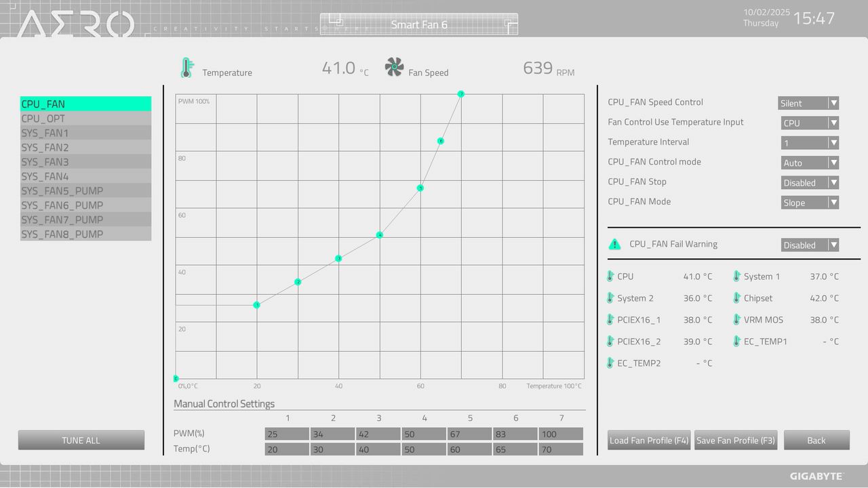Click the thermometer icon beside Temperature
The height and width of the screenshot is (488, 868).
pos(186,68)
